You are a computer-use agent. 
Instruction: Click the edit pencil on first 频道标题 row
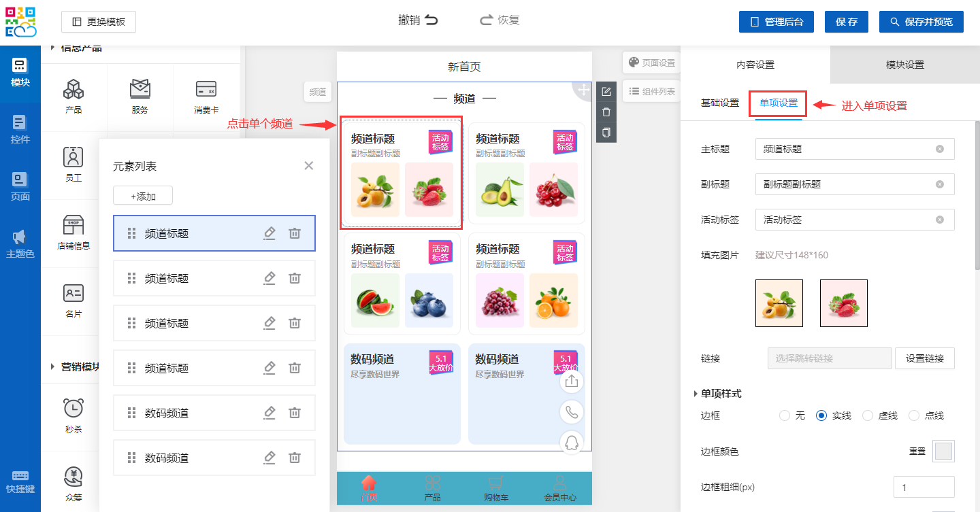[x=269, y=233]
